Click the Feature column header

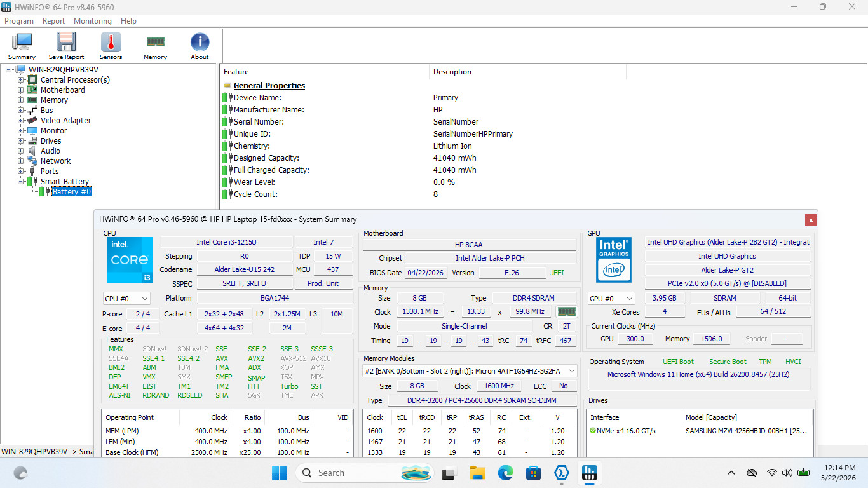click(x=324, y=72)
